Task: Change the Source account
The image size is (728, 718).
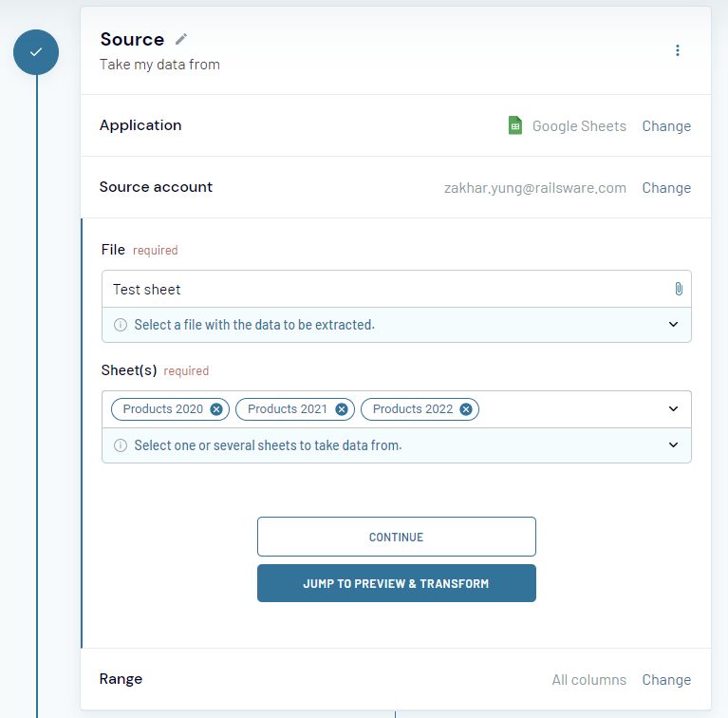Action: (666, 188)
